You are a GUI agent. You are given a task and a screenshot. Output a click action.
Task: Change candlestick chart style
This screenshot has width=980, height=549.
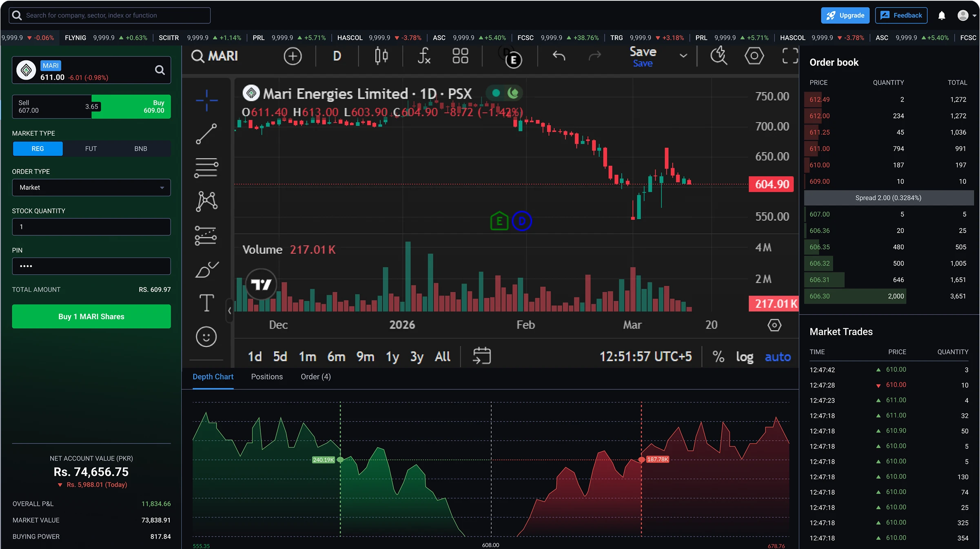click(x=381, y=56)
